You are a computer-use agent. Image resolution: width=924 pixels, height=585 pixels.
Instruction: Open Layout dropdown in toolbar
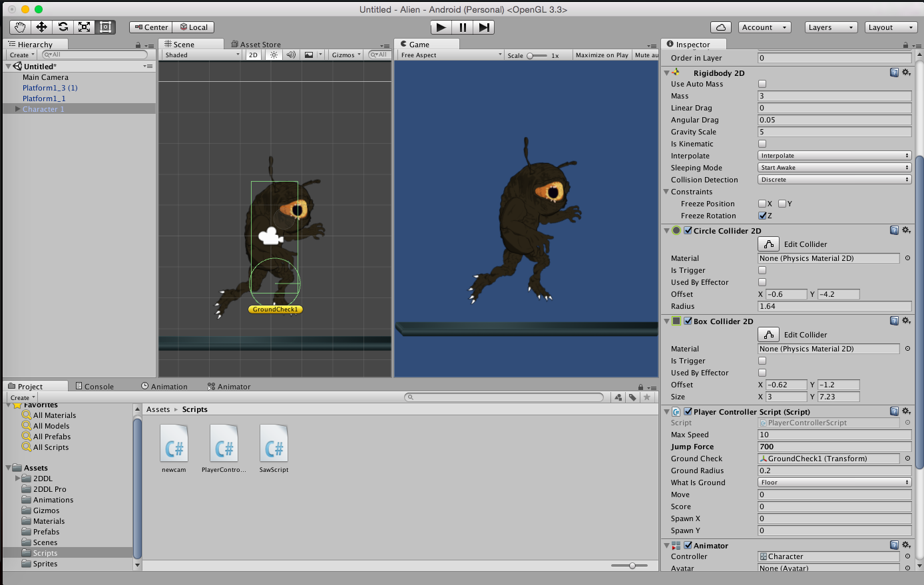pos(891,27)
